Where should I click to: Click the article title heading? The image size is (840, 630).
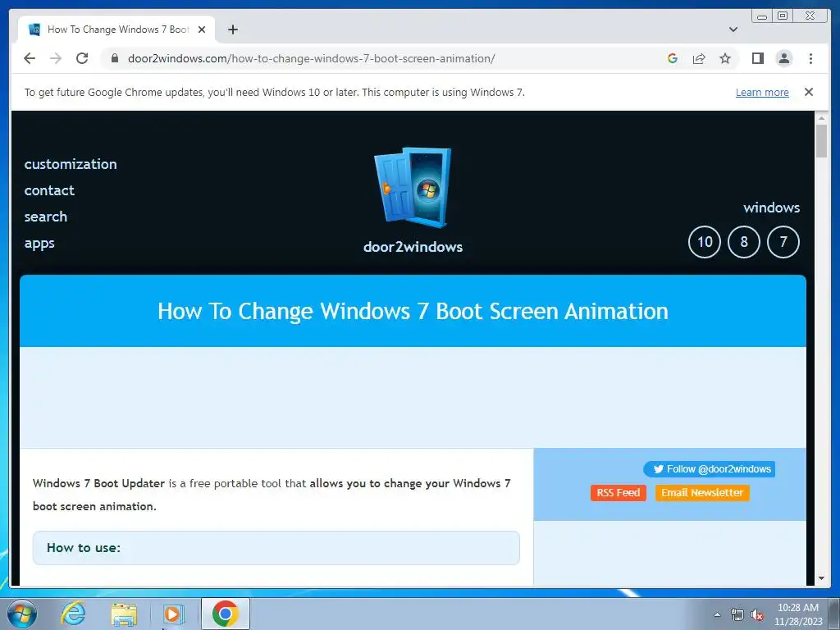pyautogui.click(x=413, y=311)
